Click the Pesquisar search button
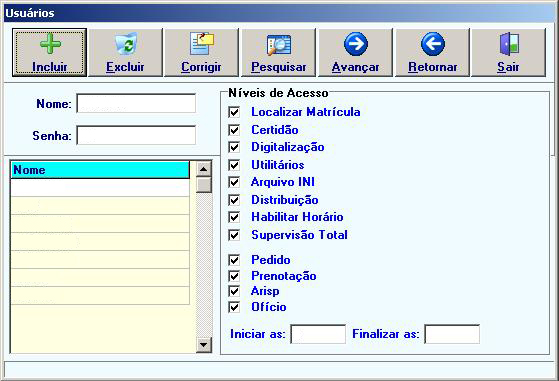The image size is (559, 381). tap(278, 52)
